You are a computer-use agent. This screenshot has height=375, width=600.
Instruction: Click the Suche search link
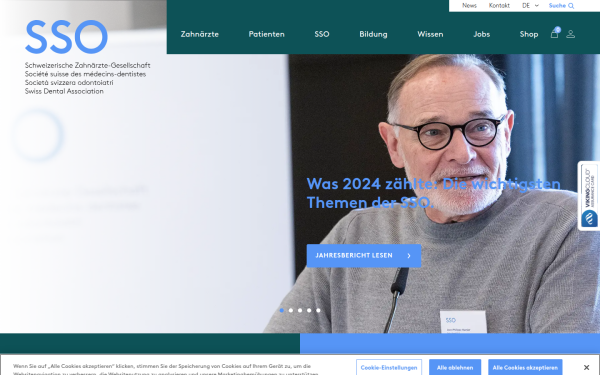pos(557,5)
